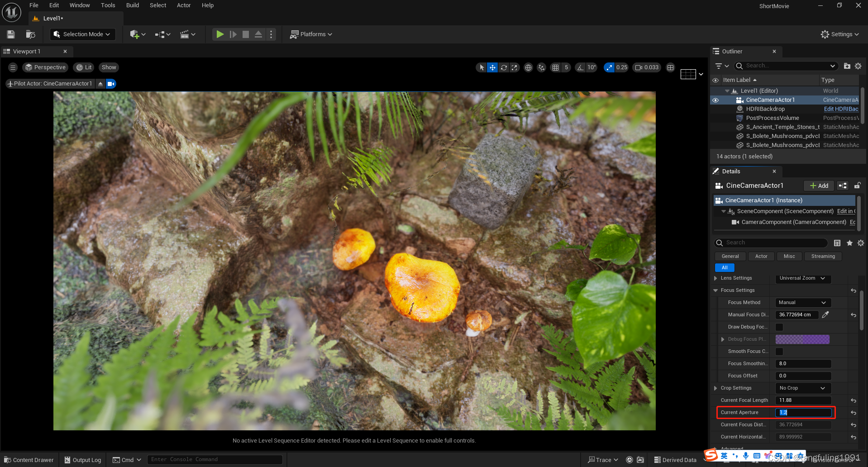The width and height of the screenshot is (868, 467).
Task: Select CameraComponent in the component tree
Action: click(x=793, y=222)
